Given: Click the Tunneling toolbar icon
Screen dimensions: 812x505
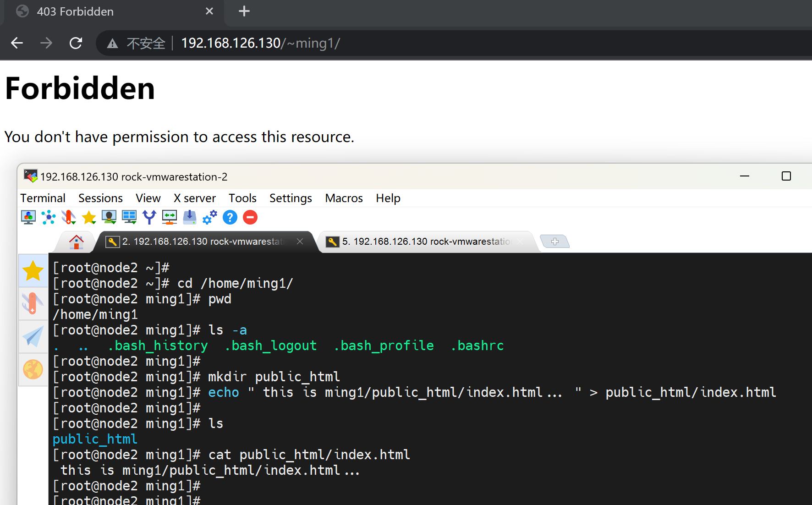Looking at the screenshot, I should (170, 217).
